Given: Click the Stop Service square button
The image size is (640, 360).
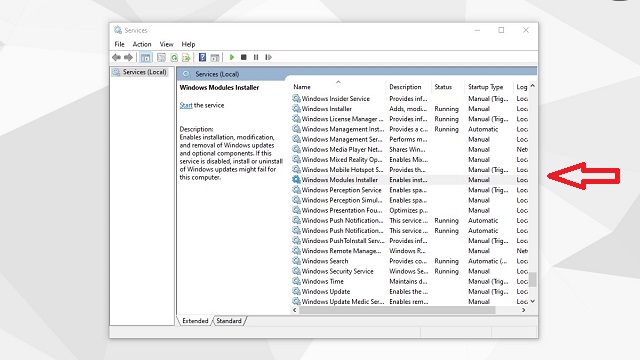Looking at the screenshot, I should (x=244, y=58).
